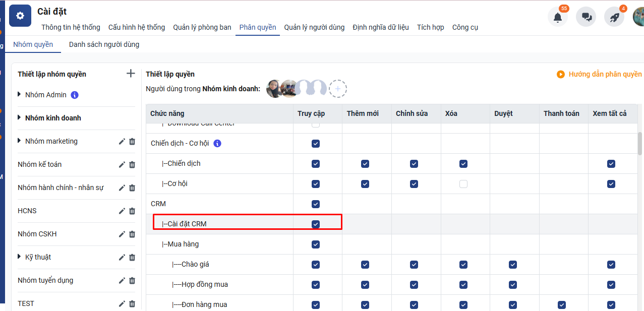Screen dimensions: 644x311
Task: Open the Quản lý người dùng tab
Action: 314,27
